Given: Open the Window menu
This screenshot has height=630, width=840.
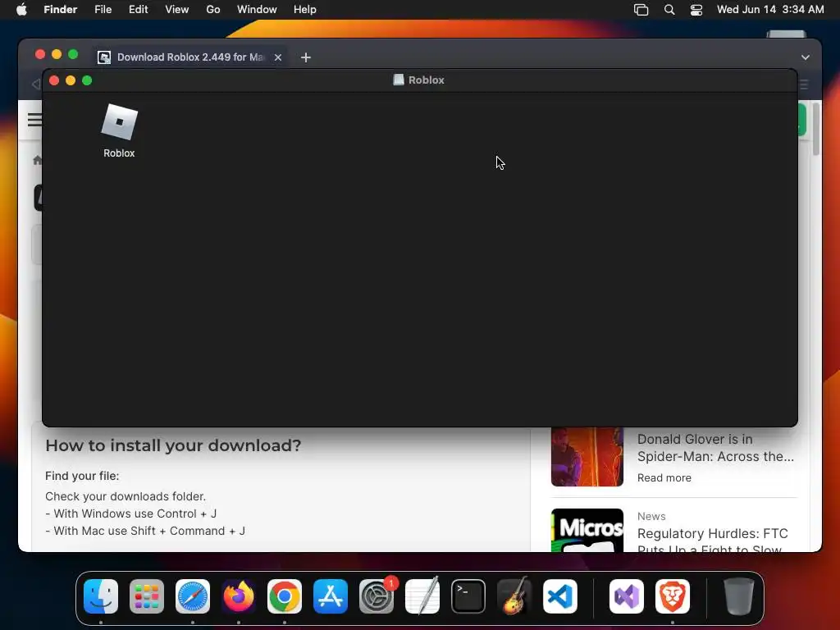Looking at the screenshot, I should click(x=257, y=10).
